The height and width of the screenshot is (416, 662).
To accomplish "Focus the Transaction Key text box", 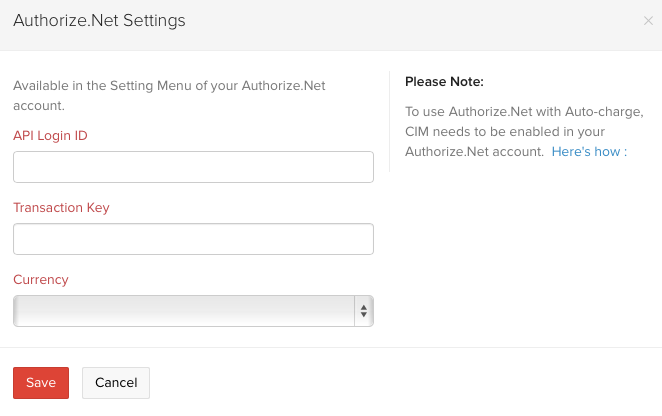I will click(193, 239).
